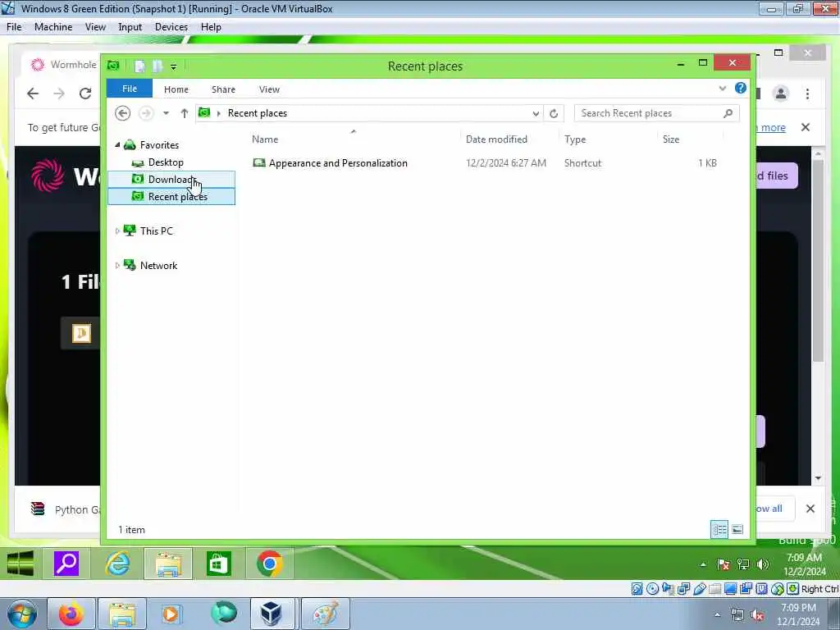Open guest volume speaker icon

tap(763, 564)
